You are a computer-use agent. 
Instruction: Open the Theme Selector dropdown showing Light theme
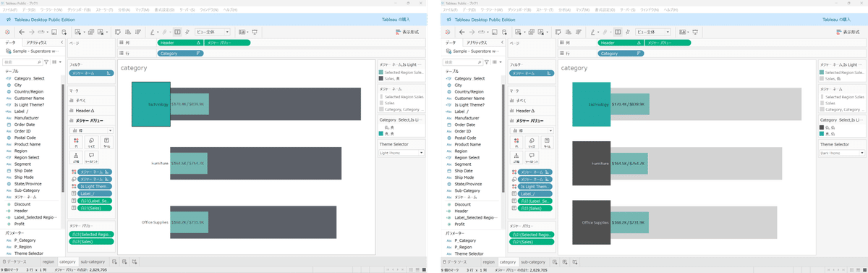[x=401, y=153]
